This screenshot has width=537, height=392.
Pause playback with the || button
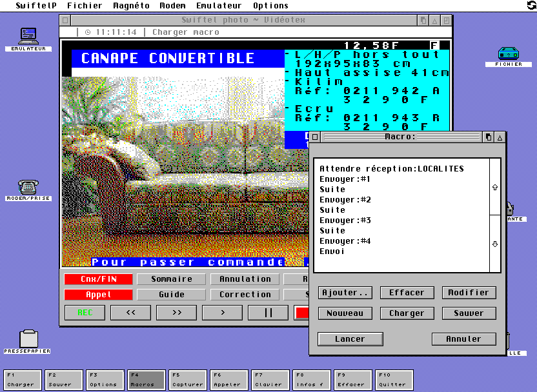268,313
